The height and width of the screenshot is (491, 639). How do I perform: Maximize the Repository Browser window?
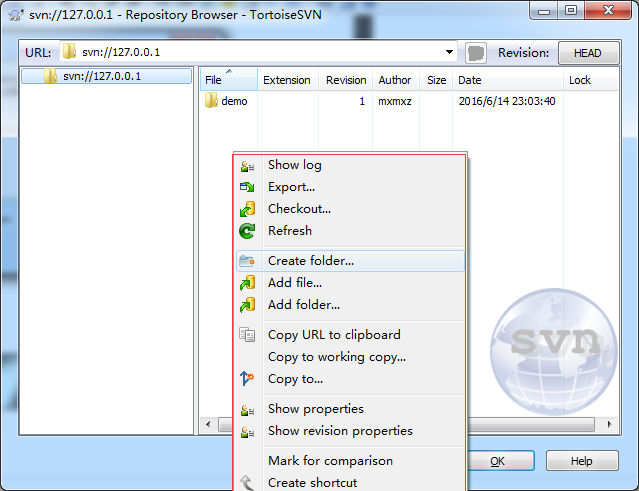click(571, 11)
